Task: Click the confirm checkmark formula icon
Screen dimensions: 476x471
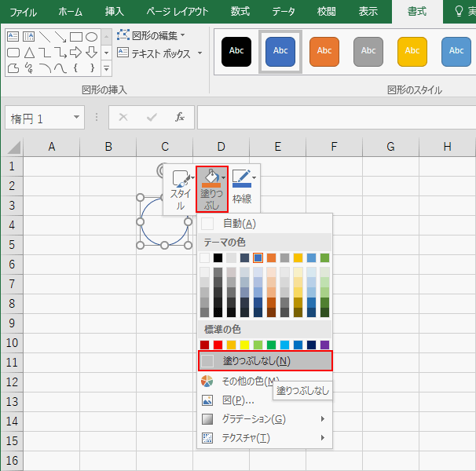Action: tap(152, 117)
